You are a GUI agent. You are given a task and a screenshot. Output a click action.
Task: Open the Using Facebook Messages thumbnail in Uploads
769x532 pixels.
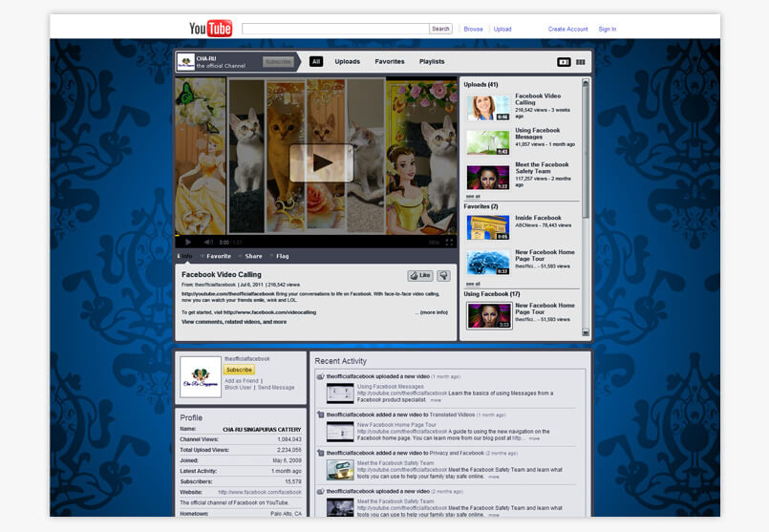point(488,142)
